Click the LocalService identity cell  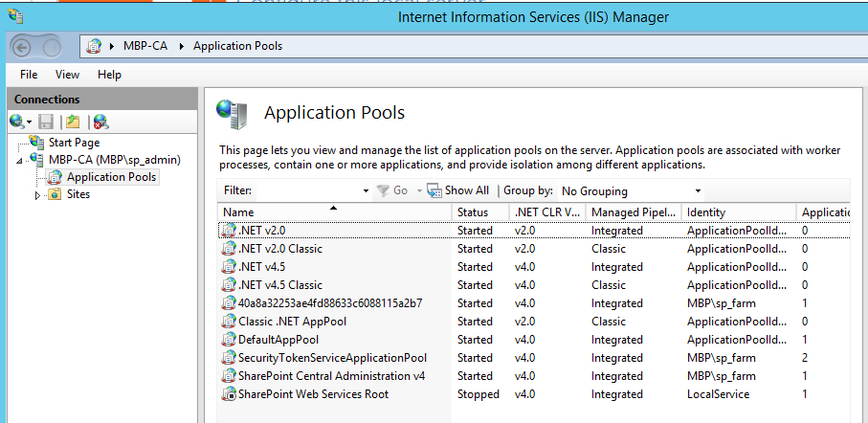pyautogui.click(x=718, y=394)
